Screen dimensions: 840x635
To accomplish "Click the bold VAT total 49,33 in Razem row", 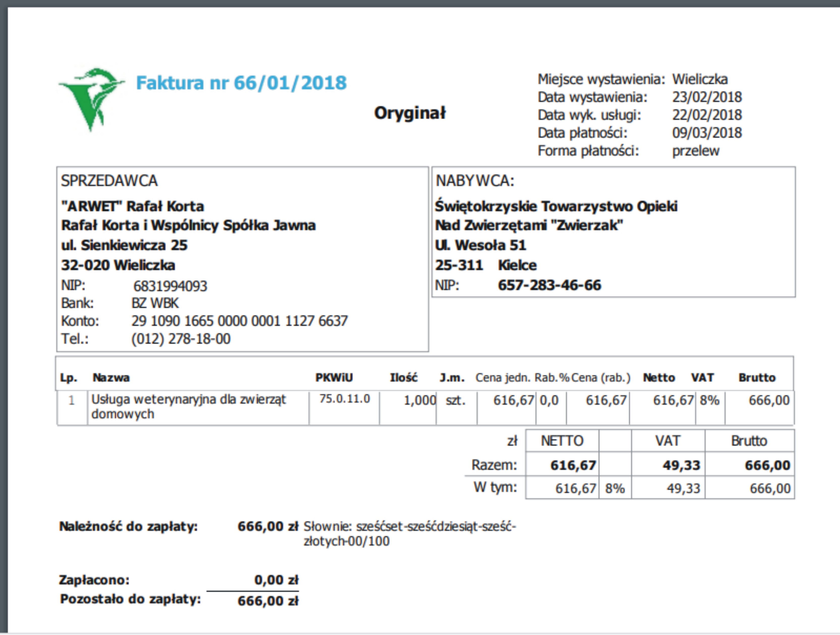I will pos(681,465).
